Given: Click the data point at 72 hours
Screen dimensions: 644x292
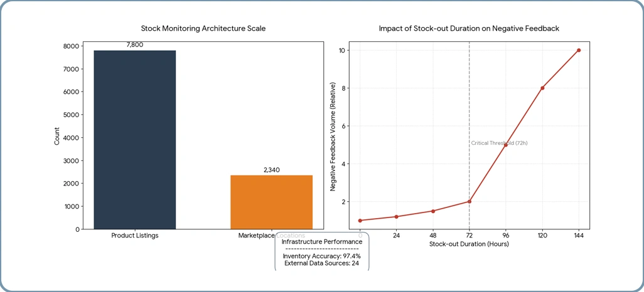Looking at the screenshot, I should coord(469,201).
